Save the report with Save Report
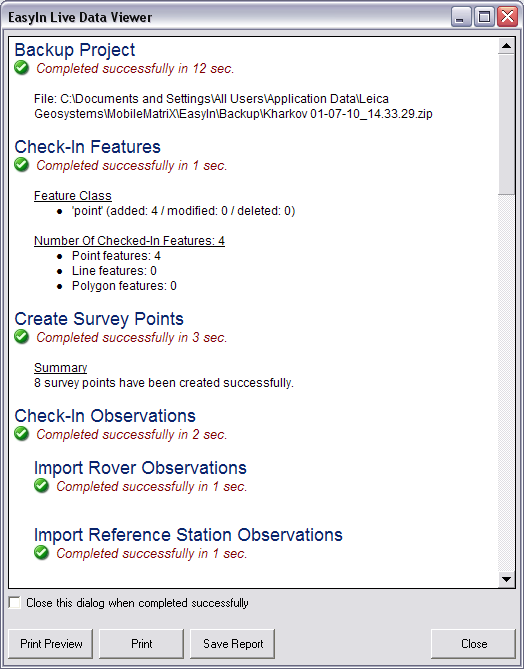 pos(233,643)
